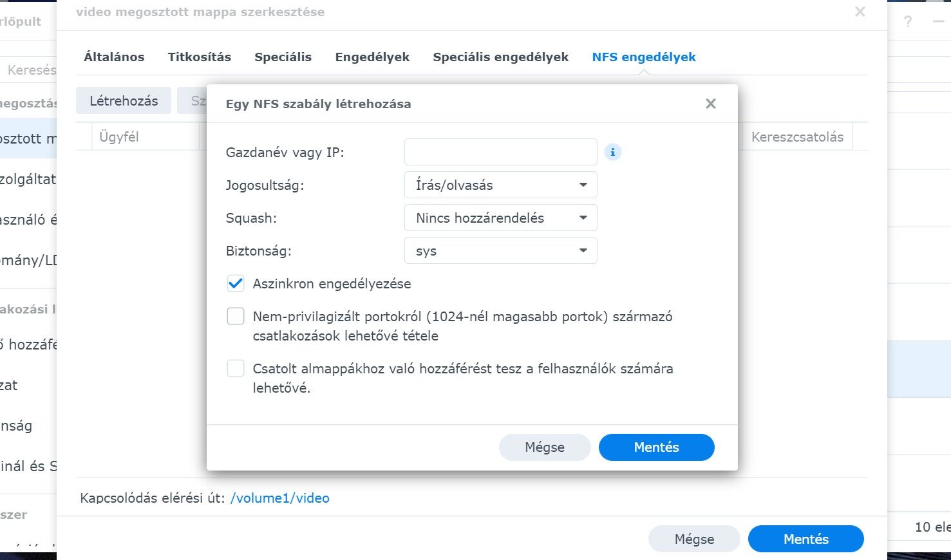951x560 pixels.
Task: Go to the Engedélyek tab
Action: point(372,57)
